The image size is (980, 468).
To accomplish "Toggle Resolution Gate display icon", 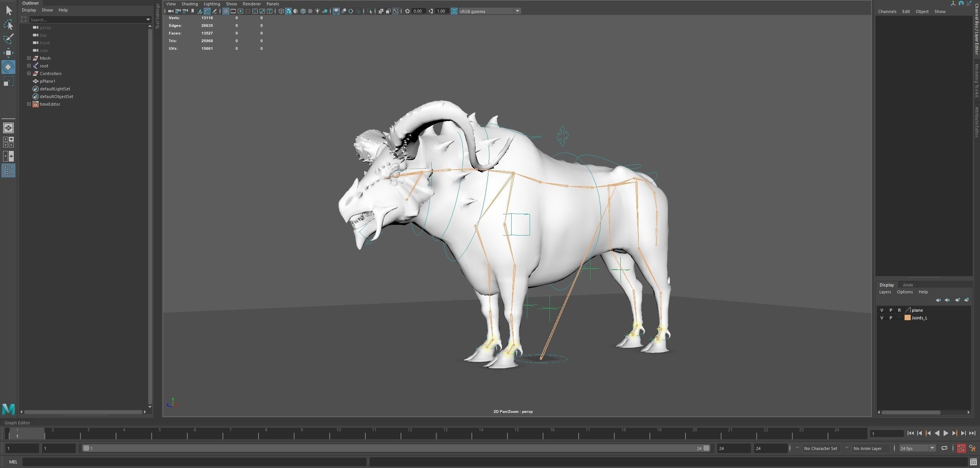I will 241,11.
